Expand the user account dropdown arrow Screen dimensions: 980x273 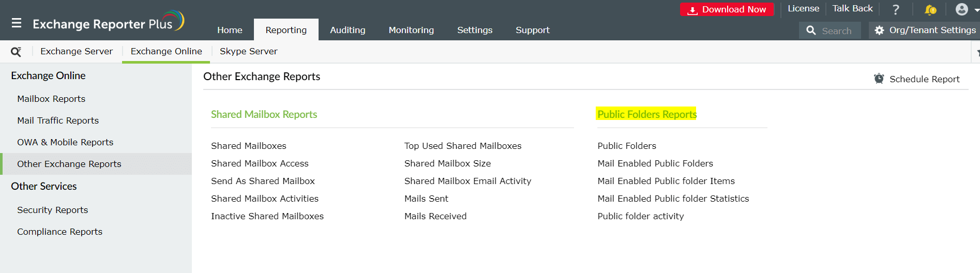976,10
